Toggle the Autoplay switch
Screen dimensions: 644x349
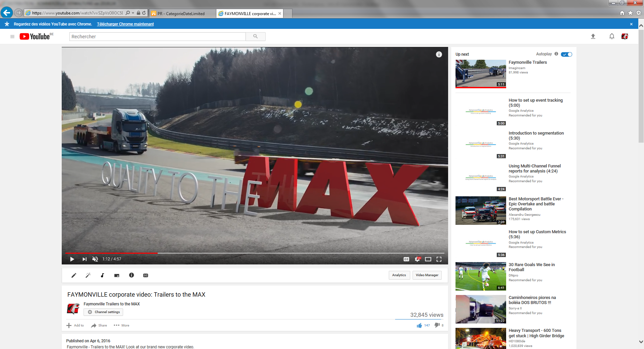(567, 54)
